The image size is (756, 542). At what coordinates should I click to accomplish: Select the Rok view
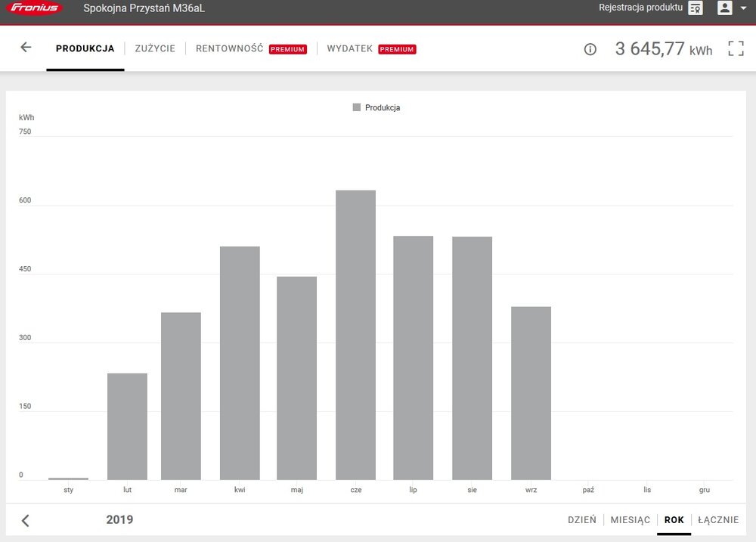click(674, 520)
